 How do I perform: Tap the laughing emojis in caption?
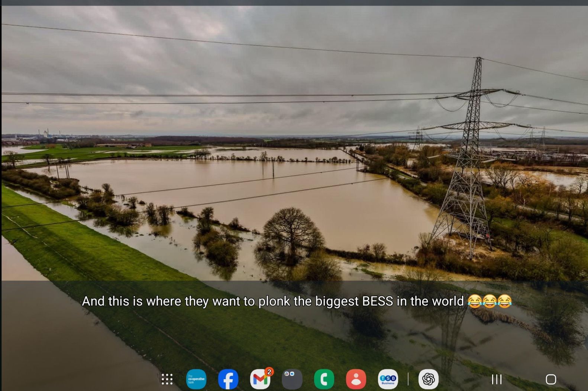[490, 301]
